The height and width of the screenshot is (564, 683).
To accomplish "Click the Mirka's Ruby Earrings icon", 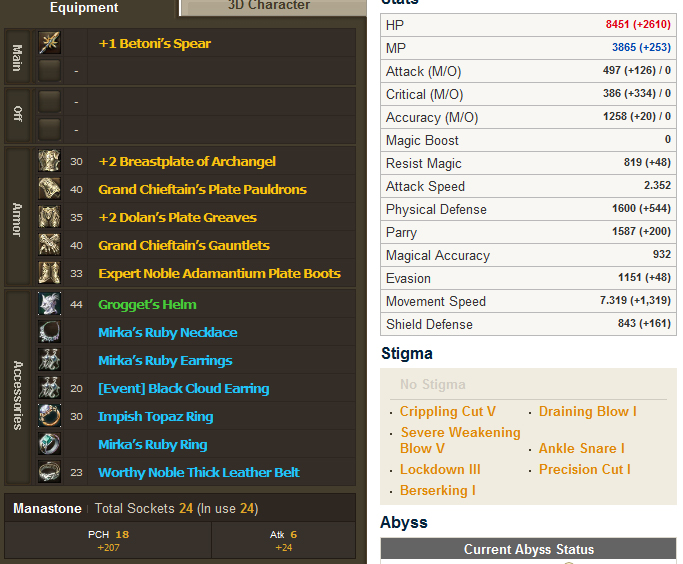I will [49, 360].
